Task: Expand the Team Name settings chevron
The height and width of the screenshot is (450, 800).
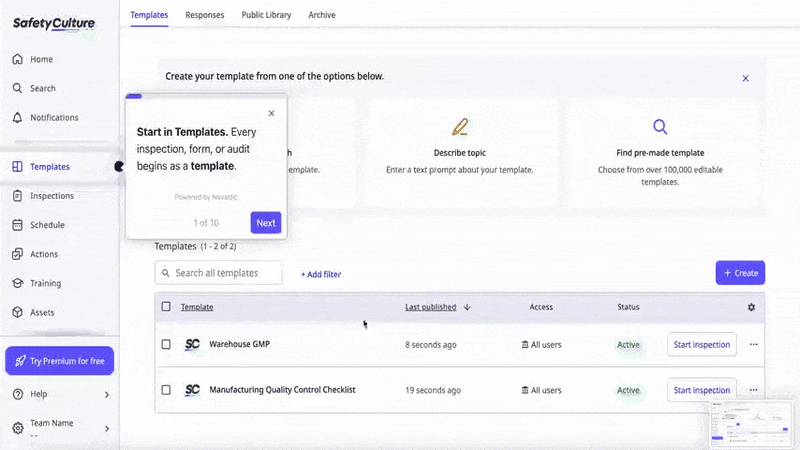Action: (107, 429)
